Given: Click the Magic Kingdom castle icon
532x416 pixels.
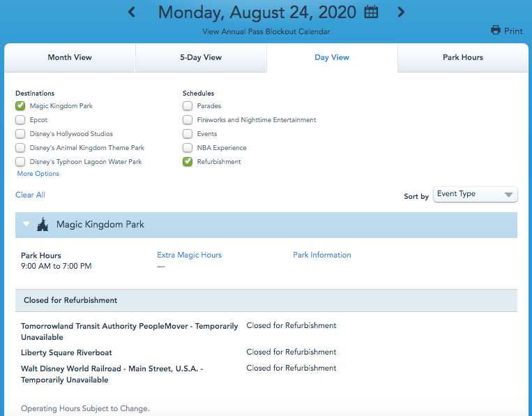Looking at the screenshot, I should 43,225.
